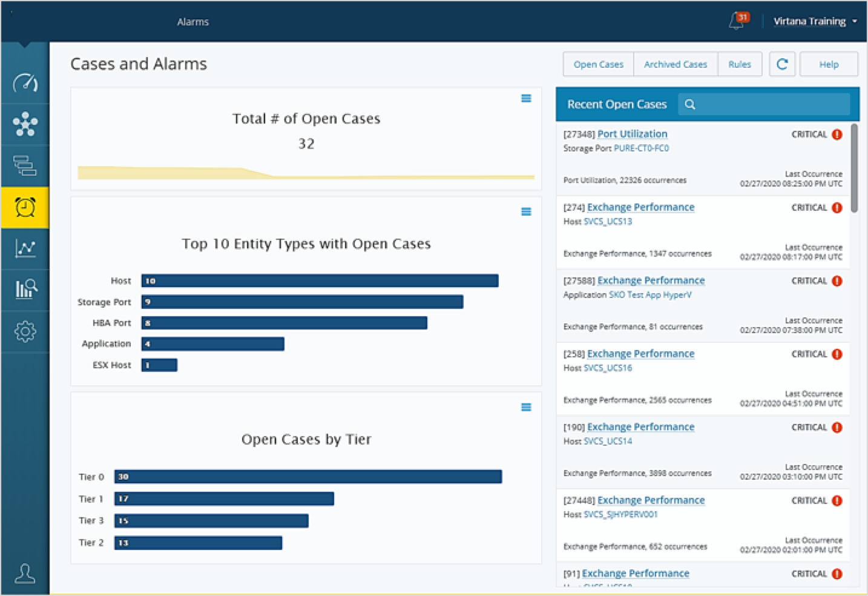Expand the Virtana Training account dropdown
This screenshot has height=596, width=868.
point(815,21)
